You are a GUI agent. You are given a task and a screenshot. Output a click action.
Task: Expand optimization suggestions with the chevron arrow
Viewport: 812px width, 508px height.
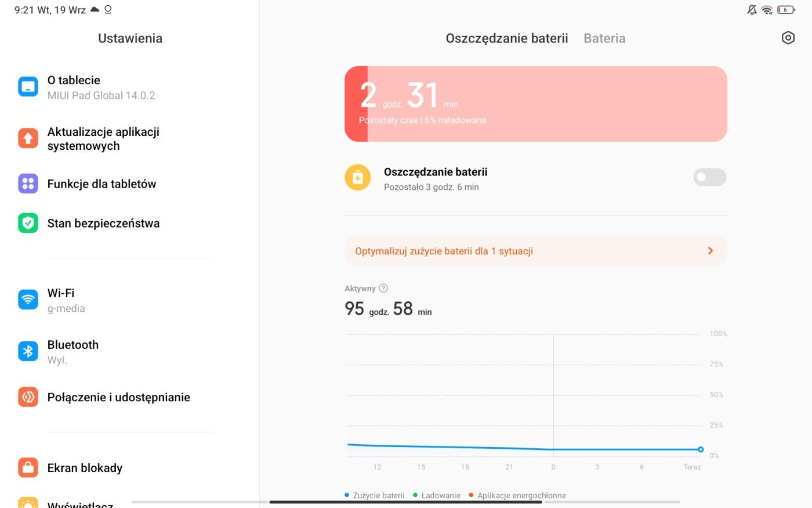pos(710,251)
